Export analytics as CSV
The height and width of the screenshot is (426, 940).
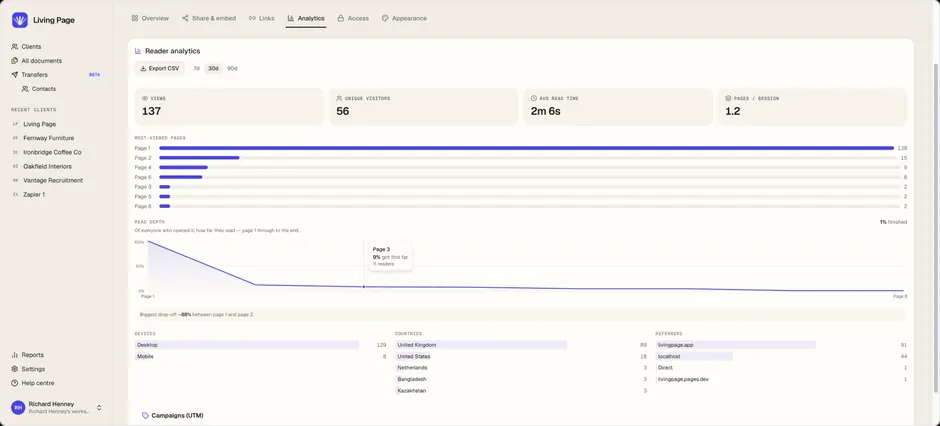point(159,69)
